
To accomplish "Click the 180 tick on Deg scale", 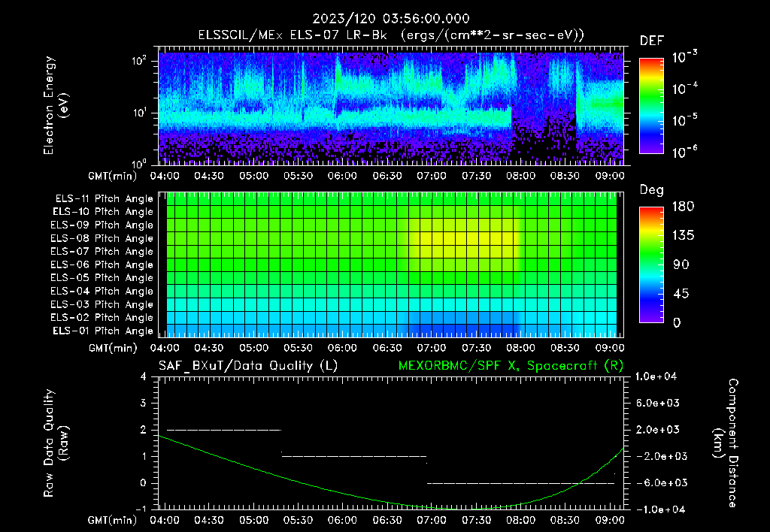I will [683, 207].
